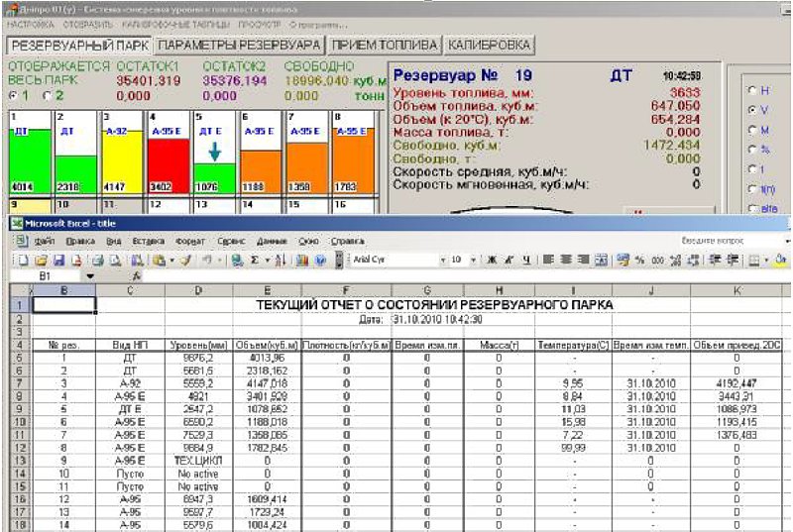Click the cell containing 4147,018
This screenshot has height=532, width=793.
[x=267, y=383]
